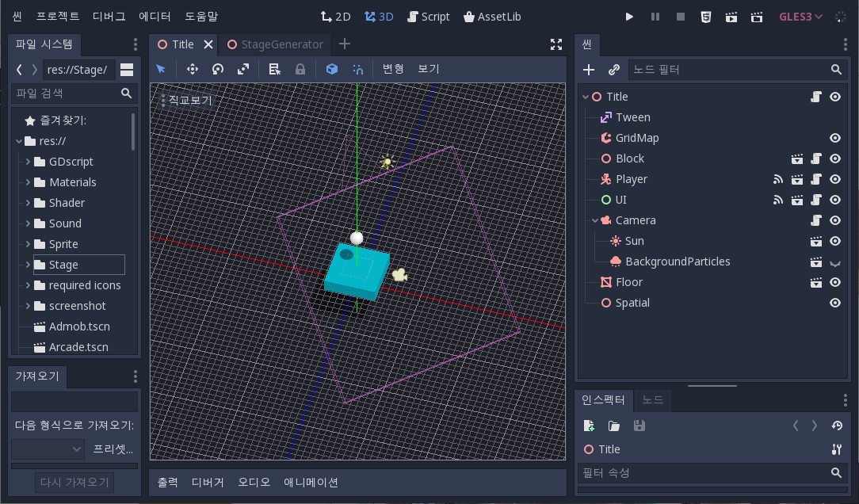Viewport: 859px width, 504px height.
Task: Open the 디버그 menu
Action: pyautogui.click(x=109, y=17)
